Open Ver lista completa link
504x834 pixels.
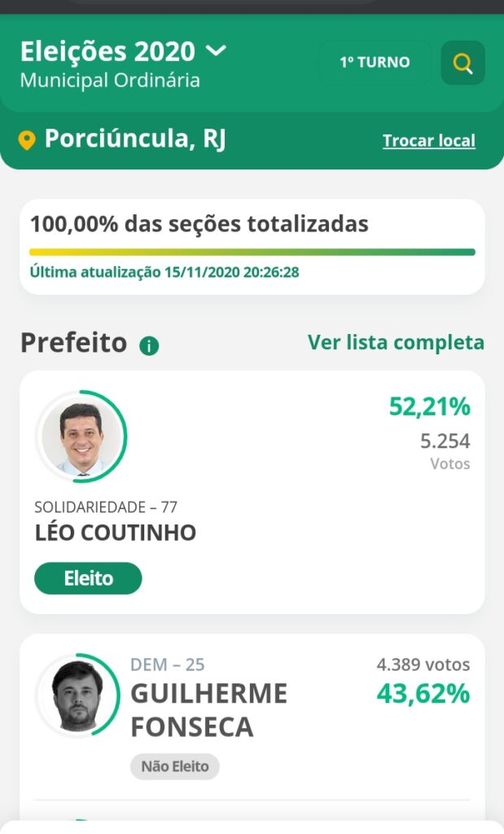tap(396, 342)
